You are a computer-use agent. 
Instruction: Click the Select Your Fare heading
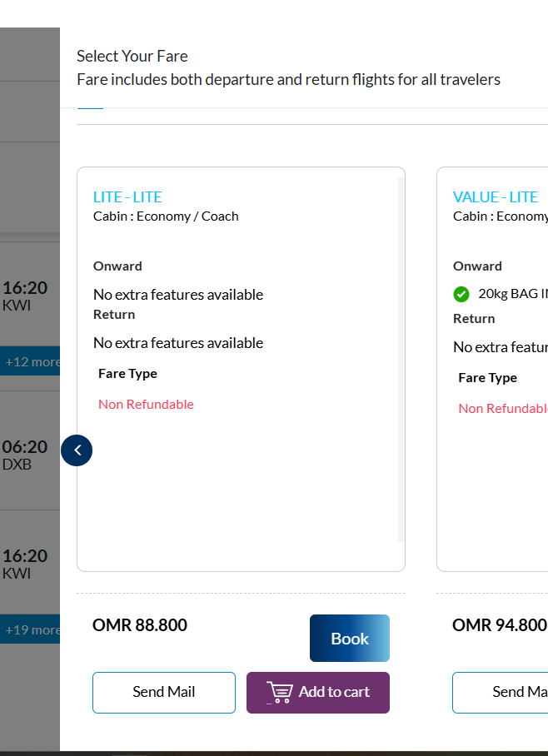132,57
